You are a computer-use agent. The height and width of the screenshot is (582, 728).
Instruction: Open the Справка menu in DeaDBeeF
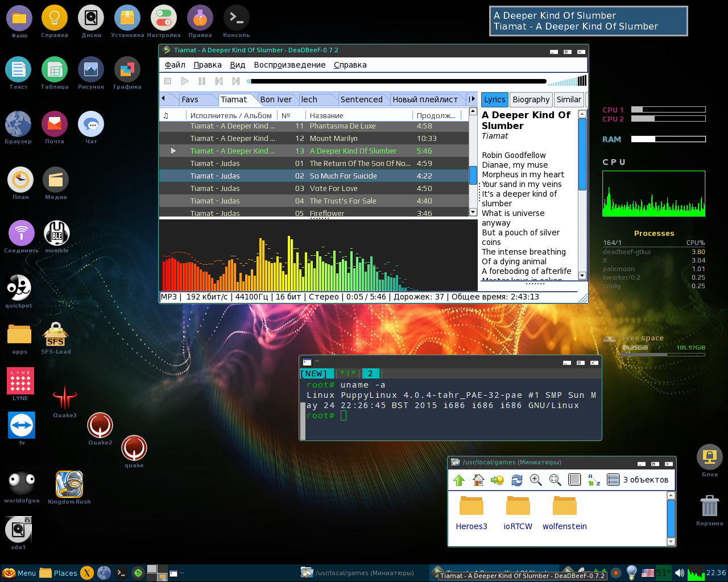tap(350, 65)
